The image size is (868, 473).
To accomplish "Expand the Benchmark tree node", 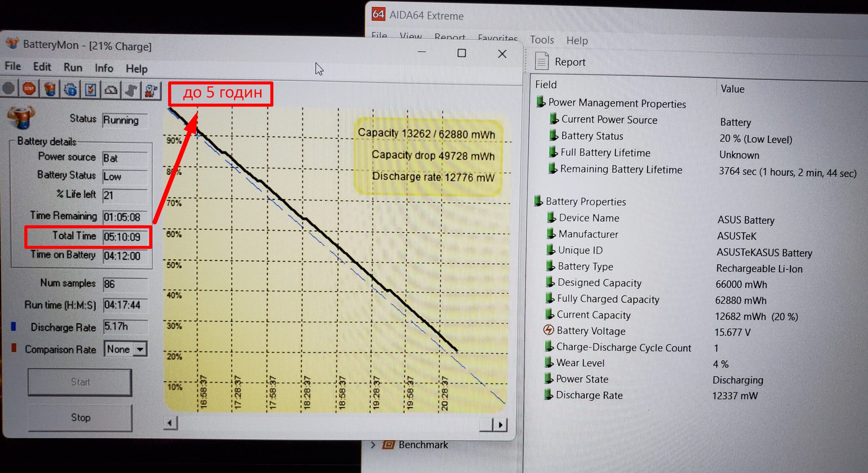I will [x=373, y=444].
